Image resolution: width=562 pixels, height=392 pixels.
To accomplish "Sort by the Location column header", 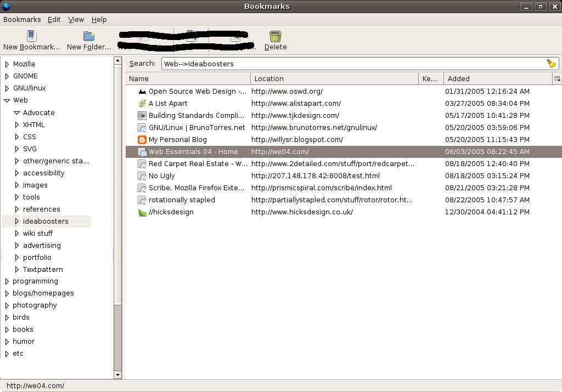I will (x=334, y=78).
